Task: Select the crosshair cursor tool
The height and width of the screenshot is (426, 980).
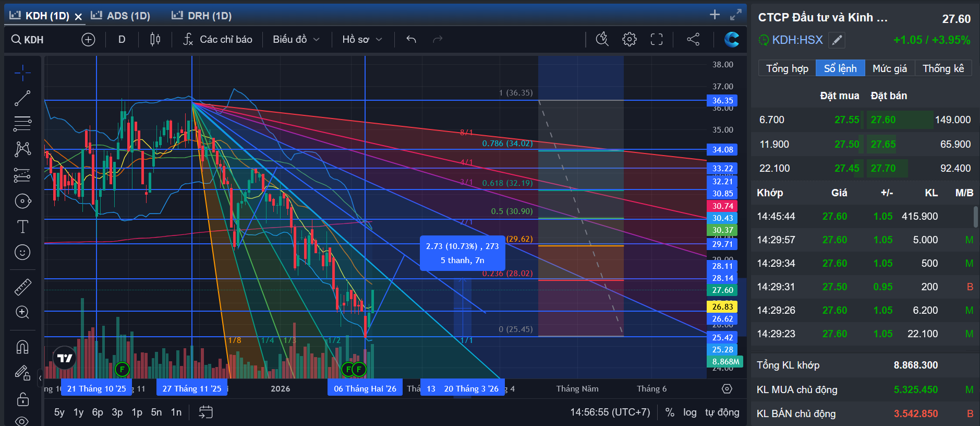Action: pos(22,73)
